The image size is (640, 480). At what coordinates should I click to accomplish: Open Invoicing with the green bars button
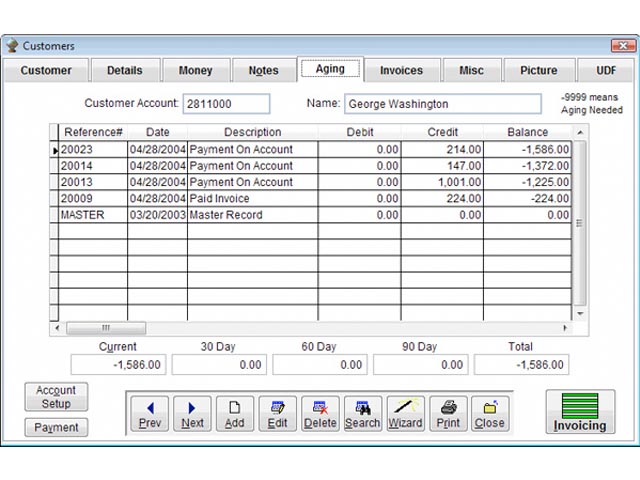pyautogui.click(x=580, y=412)
